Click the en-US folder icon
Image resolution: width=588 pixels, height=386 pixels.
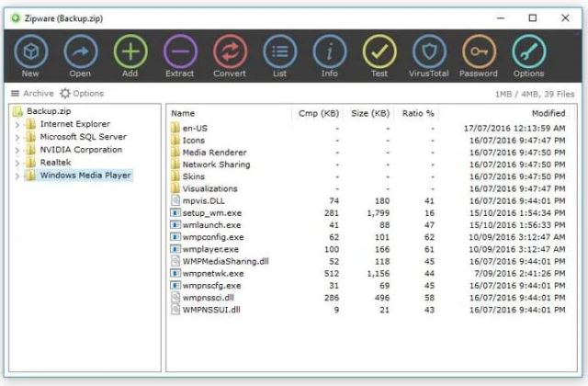[175, 128]
